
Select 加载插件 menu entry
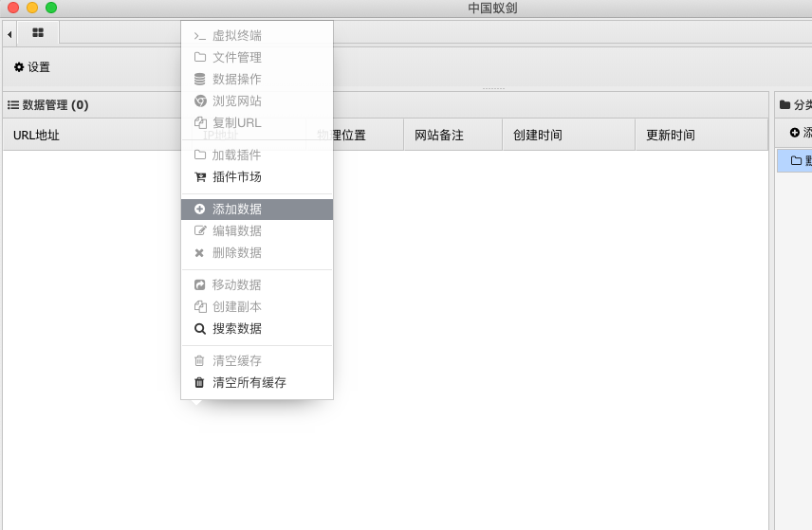click(x=257, y=155)
